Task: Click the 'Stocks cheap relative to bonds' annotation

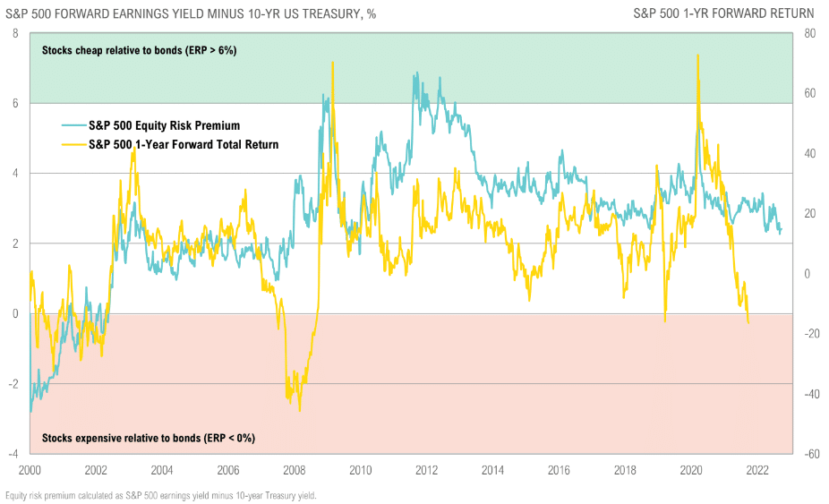Action: [x=139, y=51]
